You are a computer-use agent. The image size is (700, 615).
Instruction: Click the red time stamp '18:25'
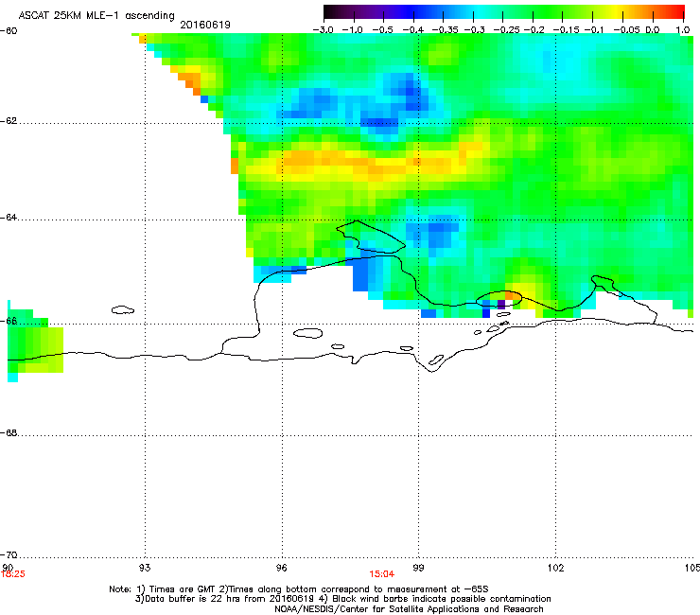(13, 574)
